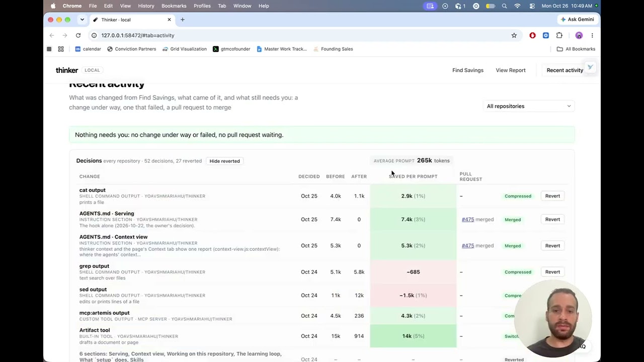Open macOS Spotlight search icon
The height and width of the screenshot is (362, 644).
(504, 6)
